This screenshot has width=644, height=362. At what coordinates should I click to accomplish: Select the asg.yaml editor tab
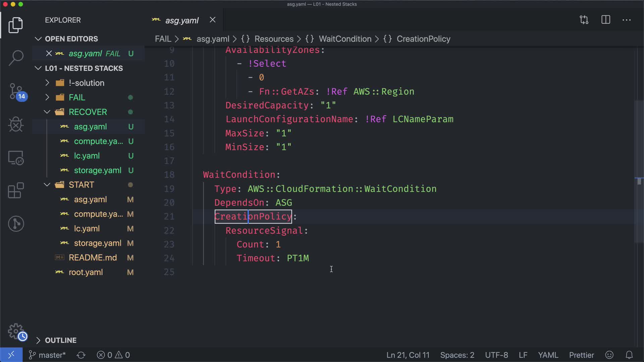181,20
